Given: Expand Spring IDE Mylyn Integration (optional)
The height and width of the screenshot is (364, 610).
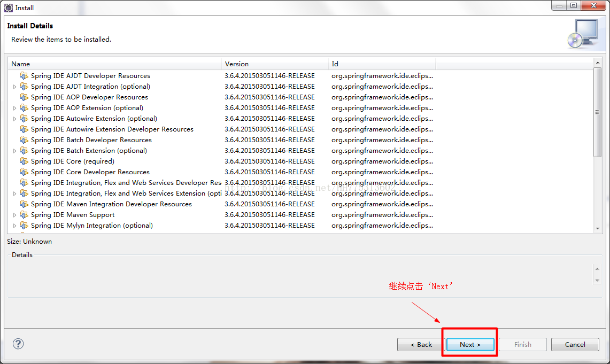Looking at the screenshot, I should point(15,226).
